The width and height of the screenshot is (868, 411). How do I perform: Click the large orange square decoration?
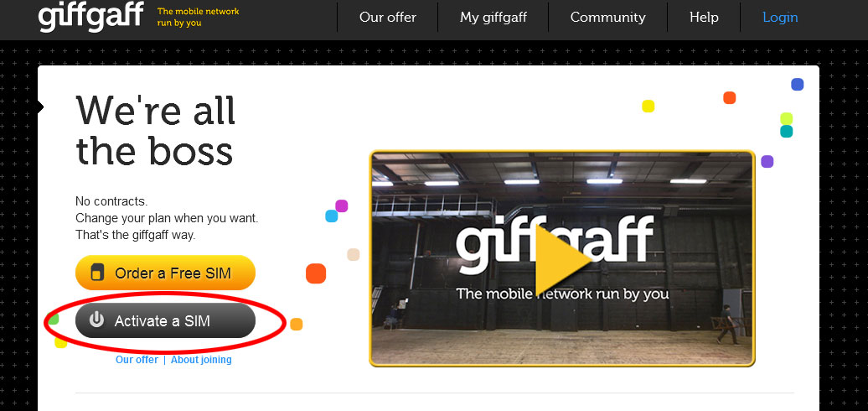(316, 273)
